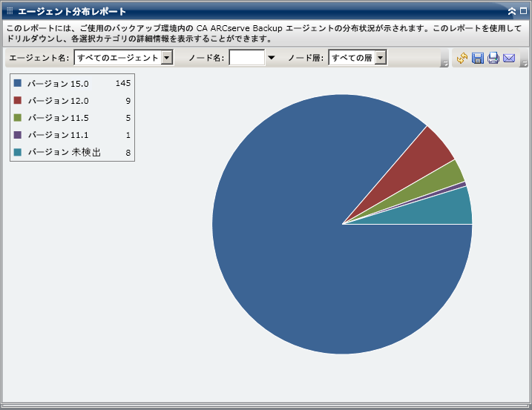Open the toolbar options arrow beside the email icon
This screenshot has height=410, width=532.
(x=524, y=64)
